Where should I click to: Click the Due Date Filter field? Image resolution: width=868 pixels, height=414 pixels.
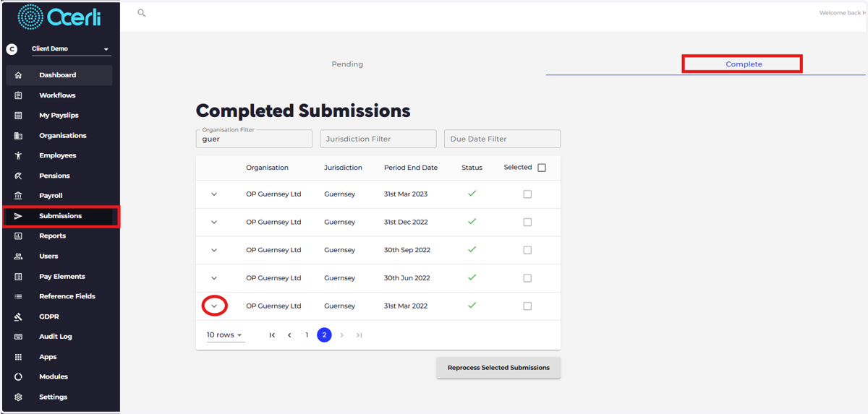(x=502, y=139)
